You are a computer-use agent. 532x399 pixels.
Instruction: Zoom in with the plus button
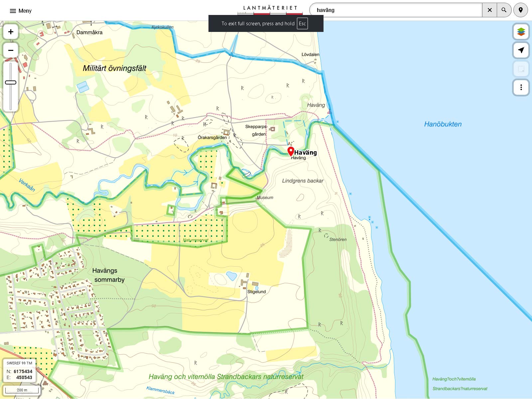click(x=11, y=32)
